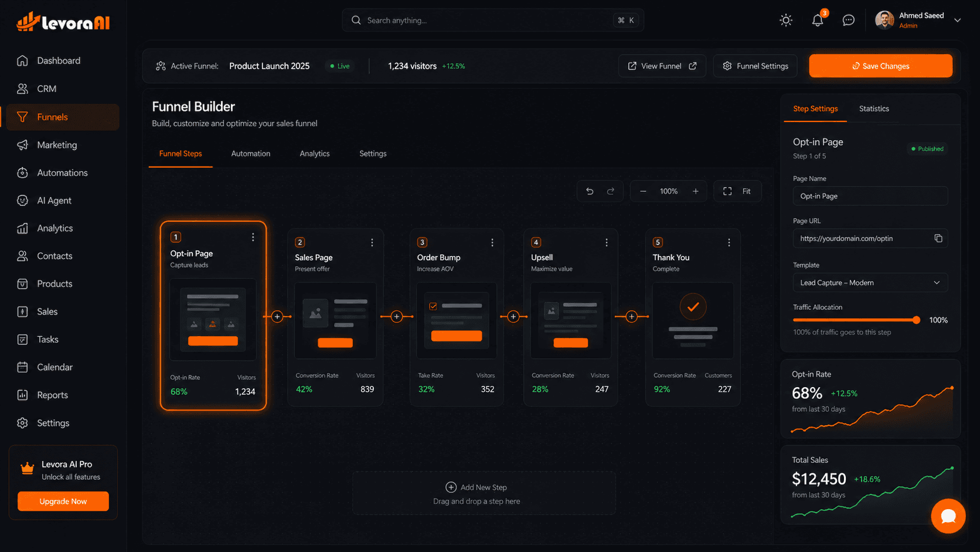Click the Page Name input field
980x552 pixels.
[870, 196]
